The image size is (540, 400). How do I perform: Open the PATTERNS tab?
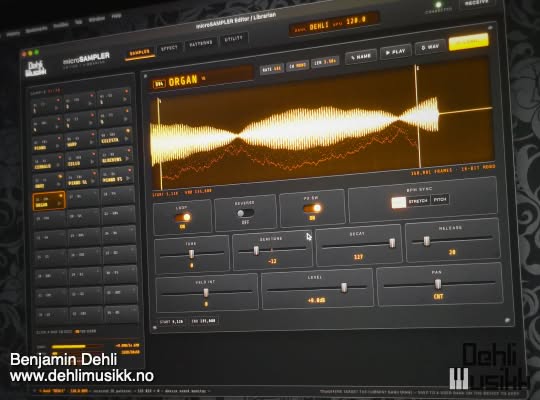point(201,43)
